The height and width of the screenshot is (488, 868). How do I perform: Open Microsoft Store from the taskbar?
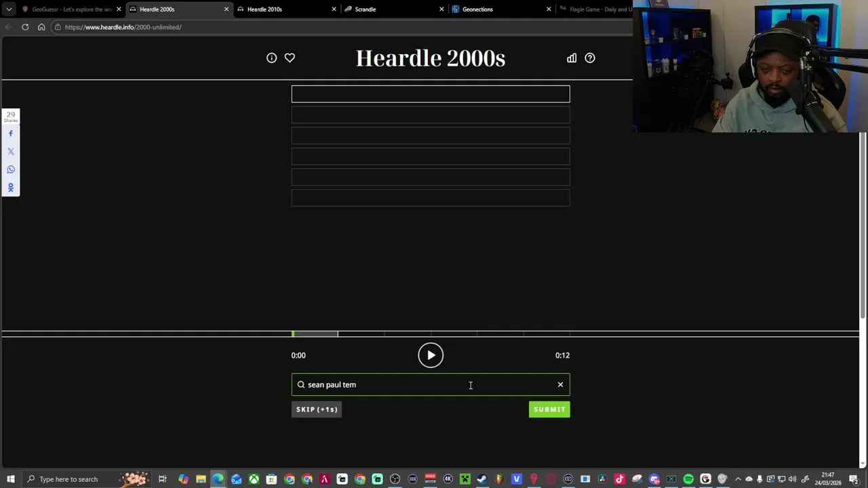pyautogui.click(x=271, y=479)
